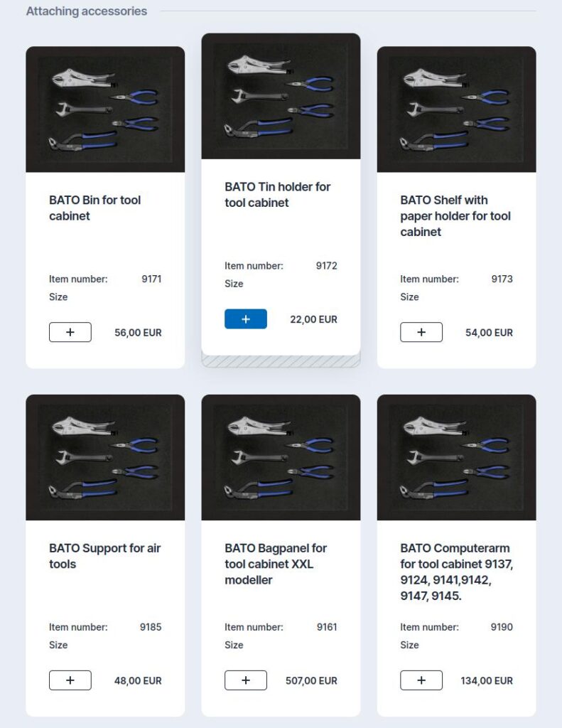562x728 pixels.
Task: Select 'BATO Shelf with paper holder' title
Action: pyautogui.click(x=455, y=216)
